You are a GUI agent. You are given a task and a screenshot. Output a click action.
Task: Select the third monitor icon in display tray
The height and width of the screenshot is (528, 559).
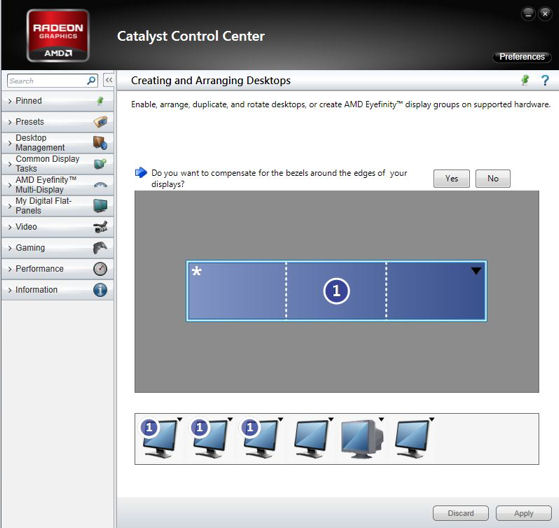pyautogui.click(x=260, y=439)
